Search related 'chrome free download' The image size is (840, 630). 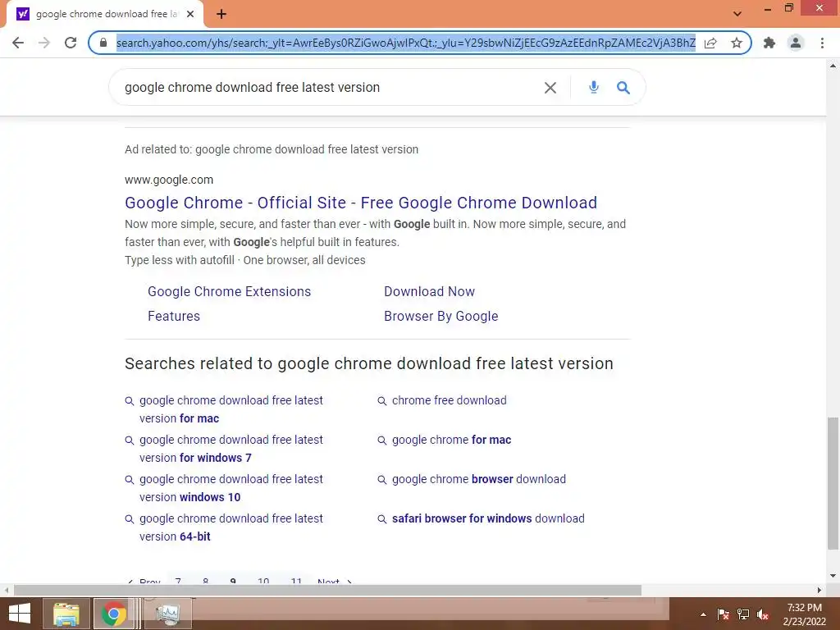point(449,400)
